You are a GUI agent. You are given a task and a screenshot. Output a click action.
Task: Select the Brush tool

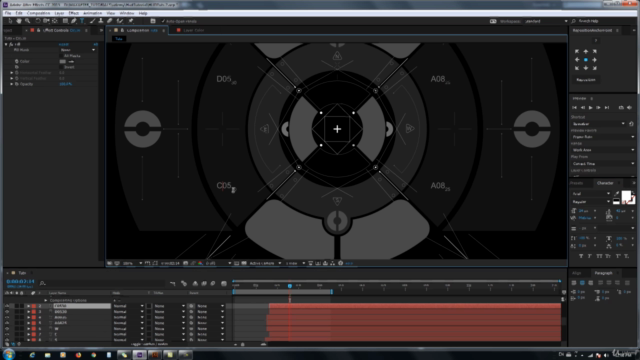[x=92, y=21]
